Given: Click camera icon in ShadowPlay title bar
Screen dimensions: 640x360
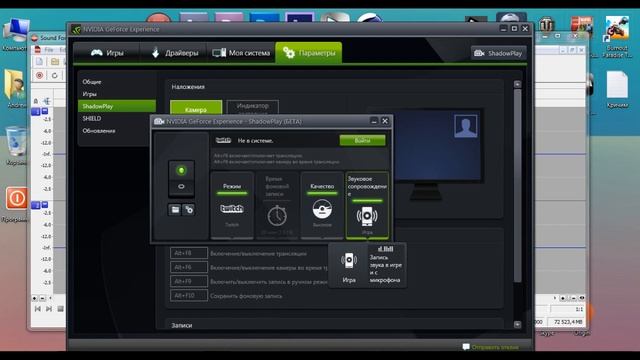Looking at the screenshot, I should [x=159, y=121].
